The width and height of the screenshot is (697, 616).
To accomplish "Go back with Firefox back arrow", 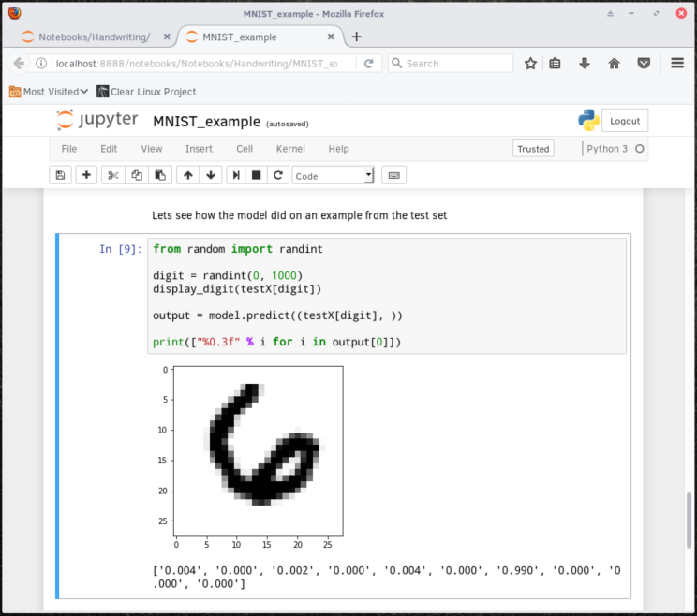I will [x=19, y=64].
